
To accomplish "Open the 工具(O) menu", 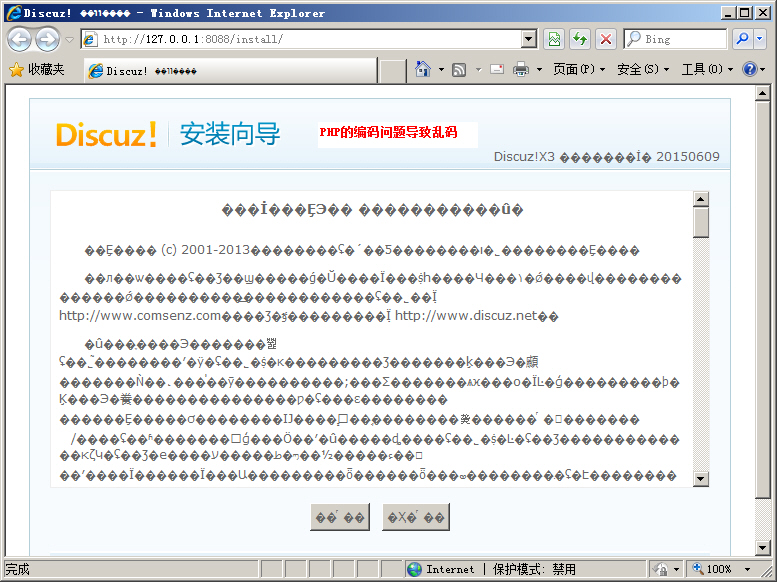I will pyautogui.click(x=707, y=69).
